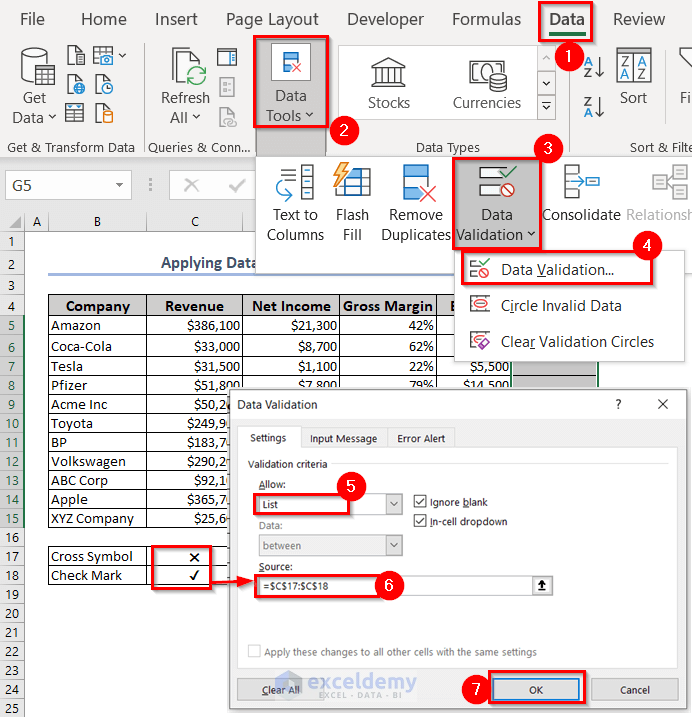Run Flash Fill
This screenshot has height=717, width=692.
tap(352, 203)
